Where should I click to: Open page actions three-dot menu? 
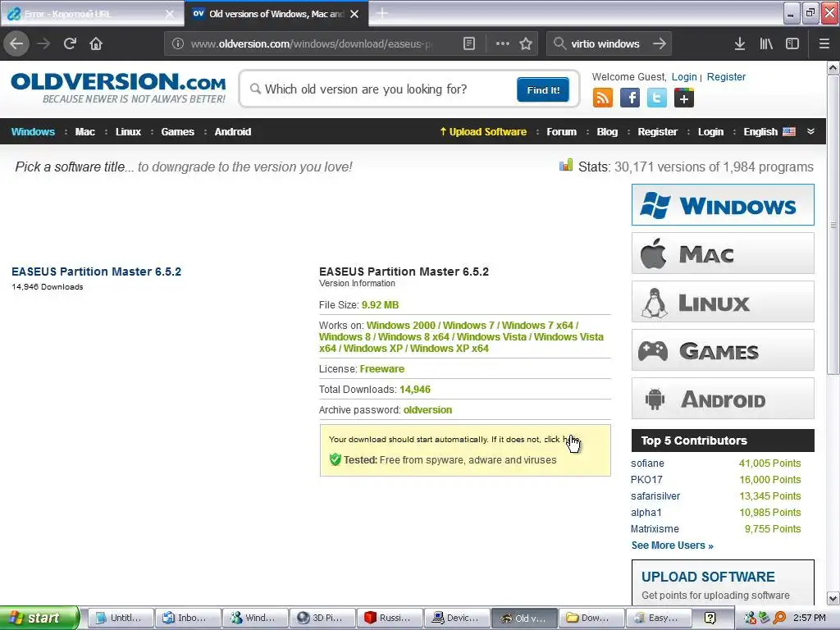click(x=503, y=43)
